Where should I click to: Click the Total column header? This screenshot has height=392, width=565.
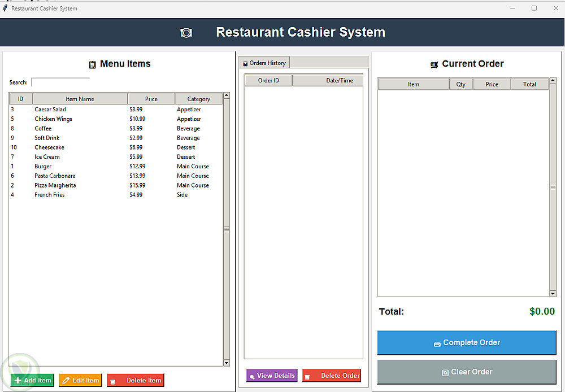pos(530,84)
